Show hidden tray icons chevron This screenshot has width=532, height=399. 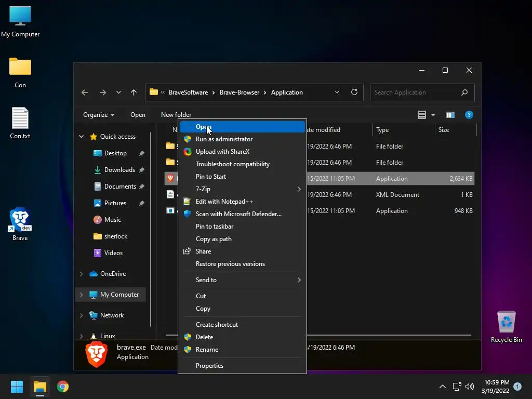pyautogui.click(x=443, y=387)
